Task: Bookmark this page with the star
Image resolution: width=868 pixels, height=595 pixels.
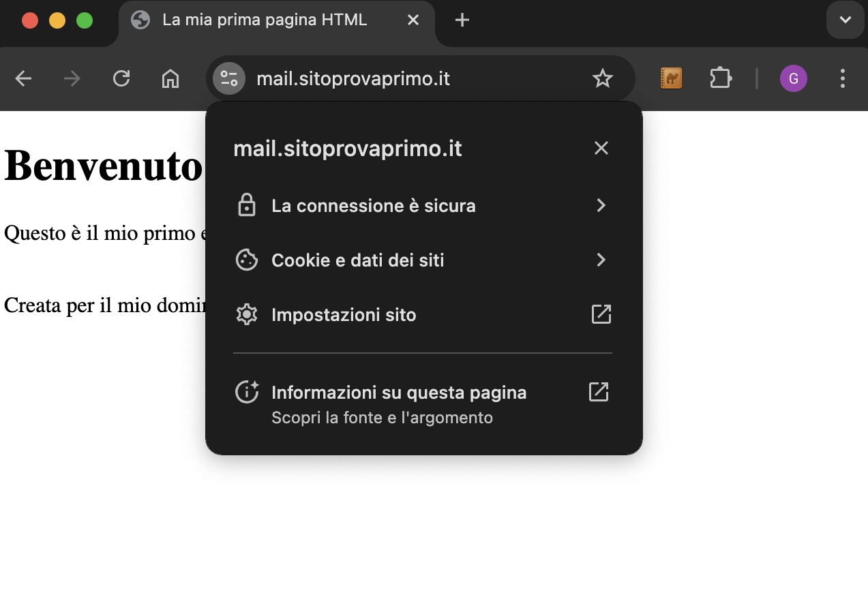Action: [x=603, y=79]
